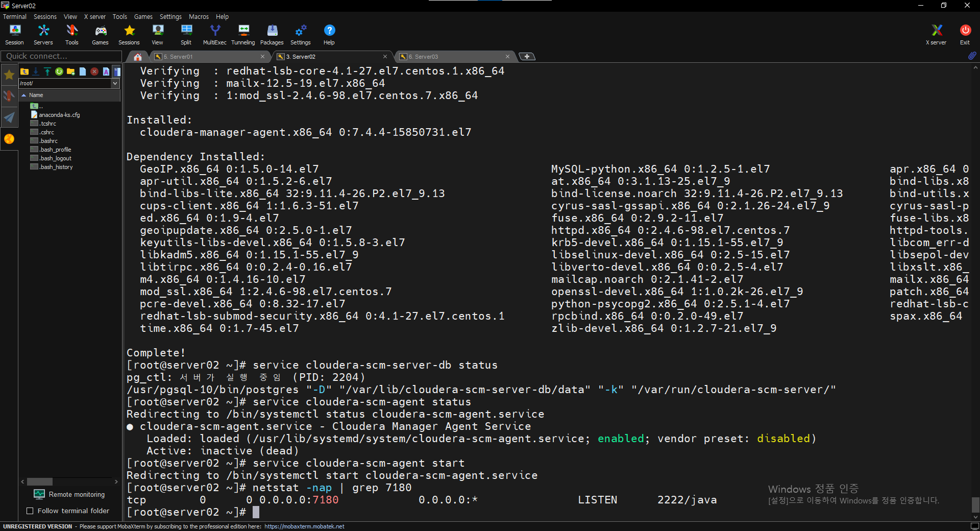Open the X server menu
This screenshot has width=980, height=531.
pos(95,16)
